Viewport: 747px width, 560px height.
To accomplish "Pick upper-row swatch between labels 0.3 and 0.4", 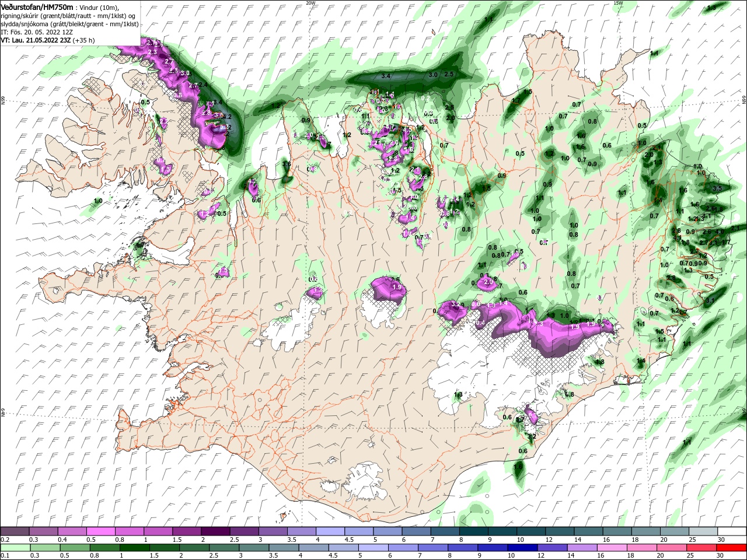I will click(x=44, y=531).
